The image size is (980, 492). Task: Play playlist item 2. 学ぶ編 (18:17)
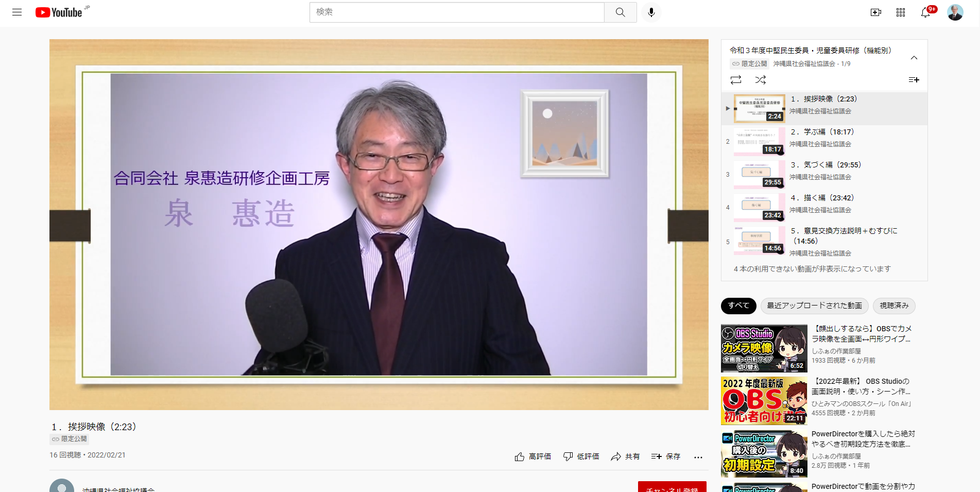click(824, 141)
